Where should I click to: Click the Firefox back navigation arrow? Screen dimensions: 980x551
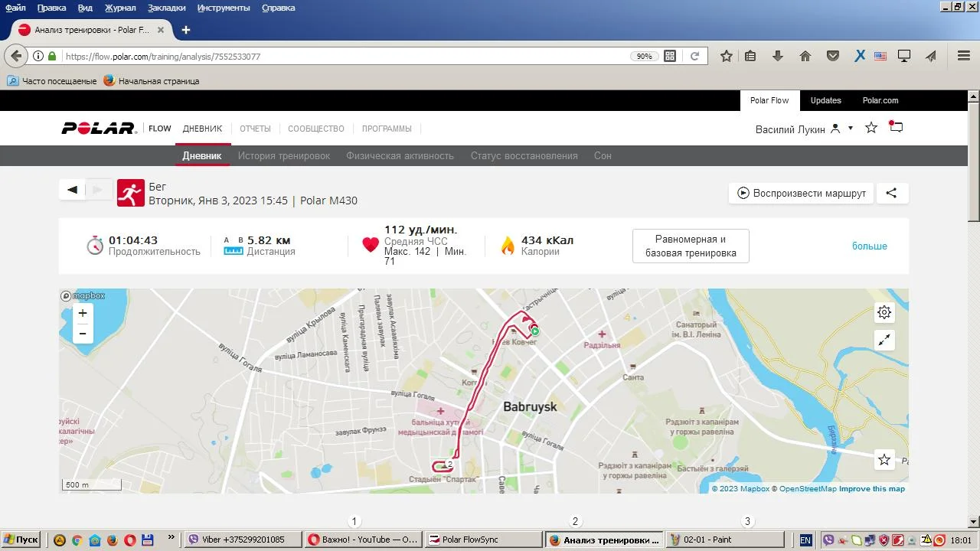[x=15, y=56]
